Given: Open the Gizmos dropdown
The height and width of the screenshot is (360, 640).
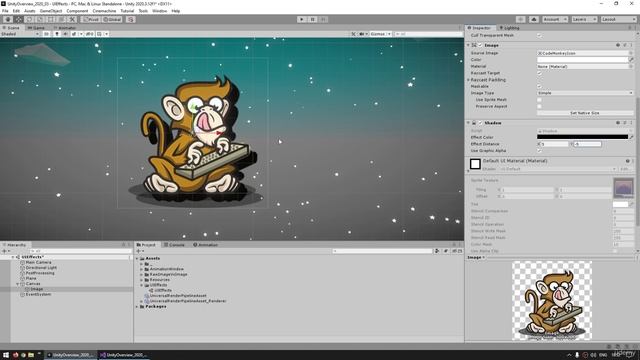Looking at the screenshot, I should (380, 34).
